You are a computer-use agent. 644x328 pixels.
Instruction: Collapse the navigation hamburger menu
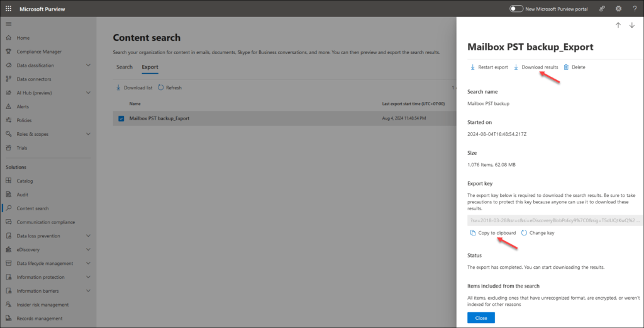tap(8, 24)
